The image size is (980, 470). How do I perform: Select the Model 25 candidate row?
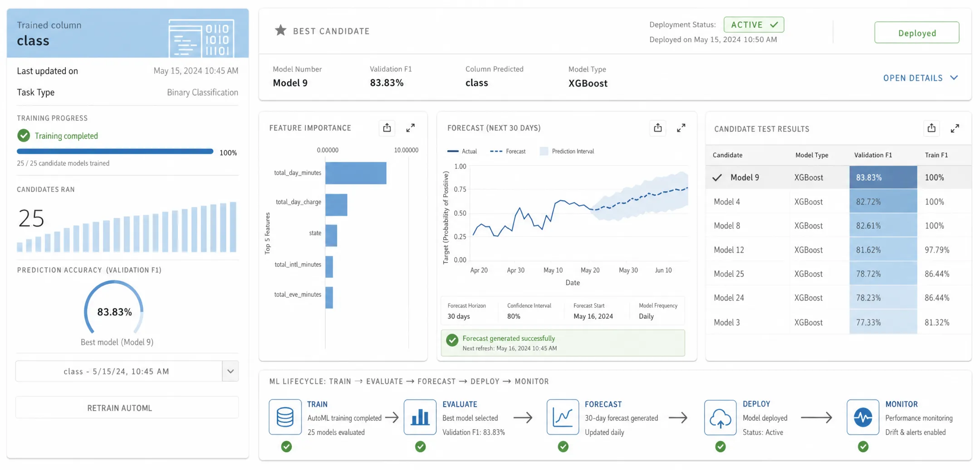point(838,274)
